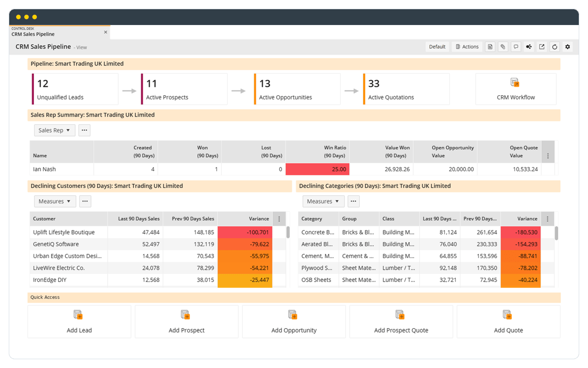This screenshot has height=368, width=588.
Task: Click the -154,293 variance cell
Action: coord(520,245)
